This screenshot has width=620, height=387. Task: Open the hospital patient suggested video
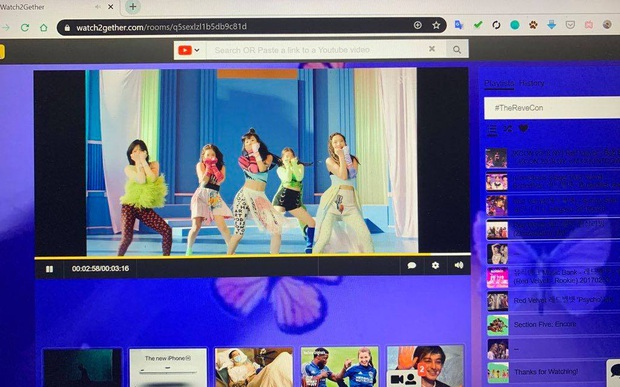[x=254, y=367]
